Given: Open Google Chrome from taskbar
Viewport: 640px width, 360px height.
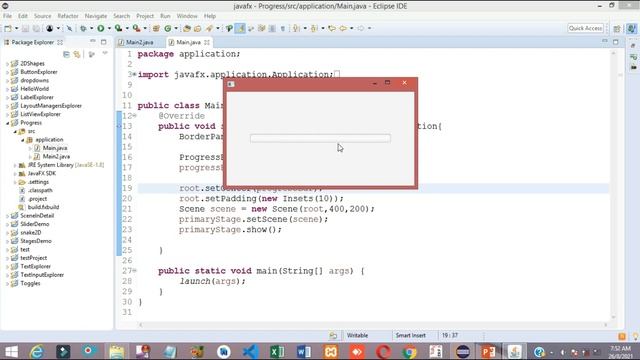Looking at the screenshot, I should [409, 351].
